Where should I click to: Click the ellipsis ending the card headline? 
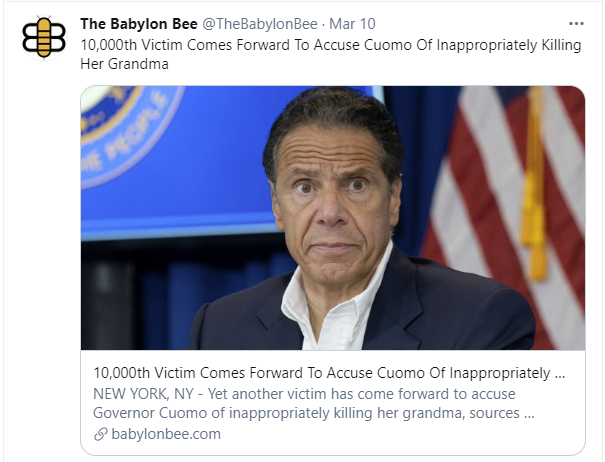(560, 373)
